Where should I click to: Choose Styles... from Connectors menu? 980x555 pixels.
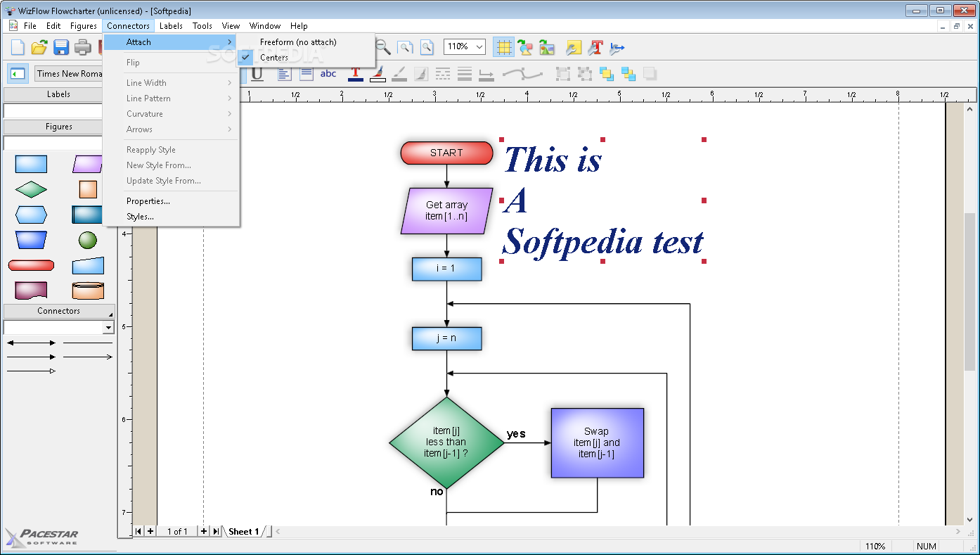tap(172, 217)
